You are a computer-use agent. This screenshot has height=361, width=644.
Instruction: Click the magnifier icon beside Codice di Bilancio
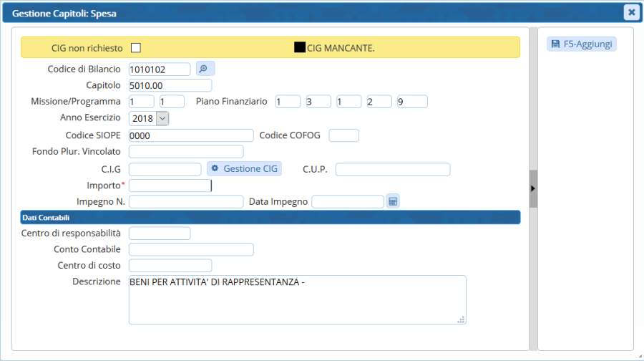[x=205, y=69]
